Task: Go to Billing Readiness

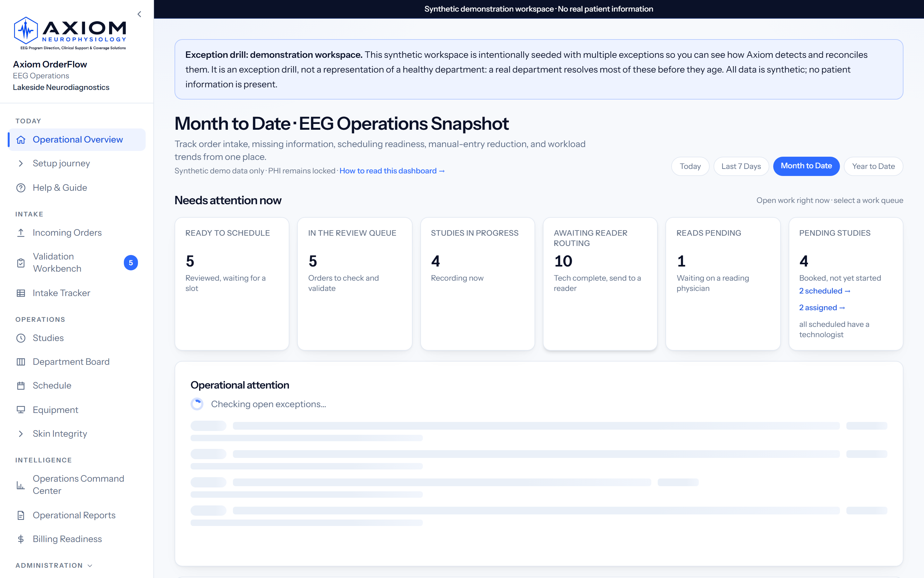Action: [x=76, y=539]
